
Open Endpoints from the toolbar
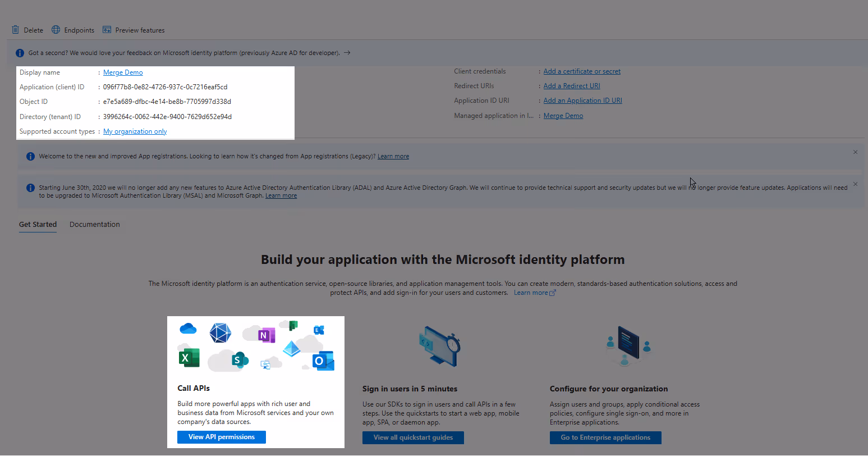tap(73, 30)
